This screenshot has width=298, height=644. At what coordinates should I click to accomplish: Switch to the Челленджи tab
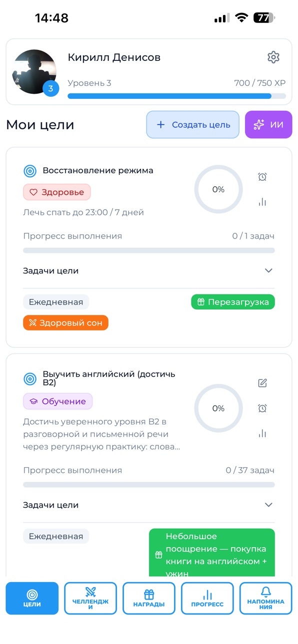click(90, 598)
